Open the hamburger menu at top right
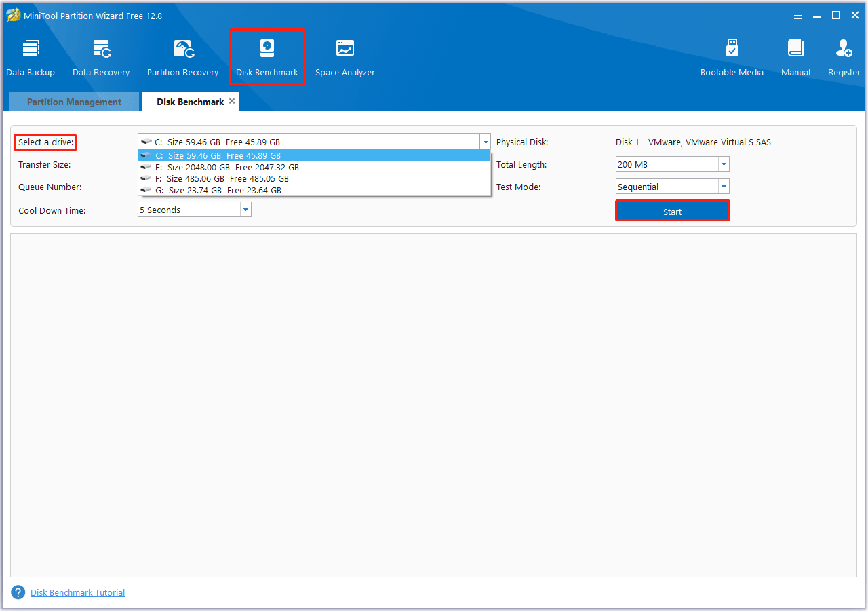 pos(797,15)
